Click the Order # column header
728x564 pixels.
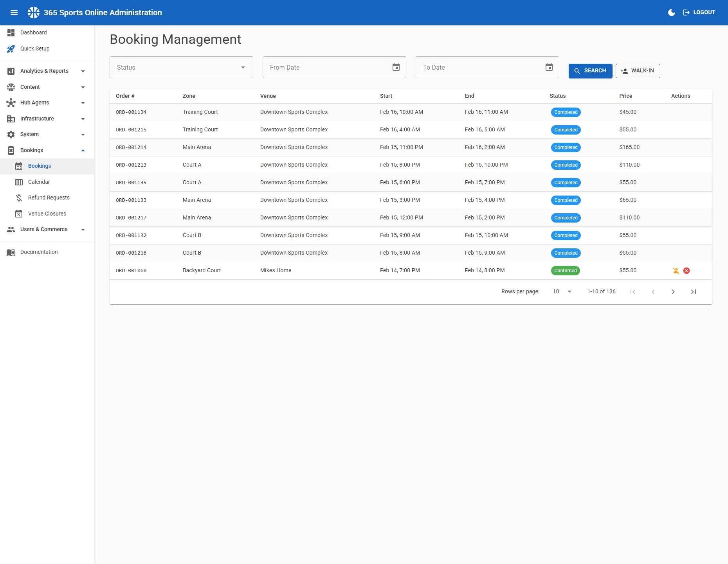125,96
